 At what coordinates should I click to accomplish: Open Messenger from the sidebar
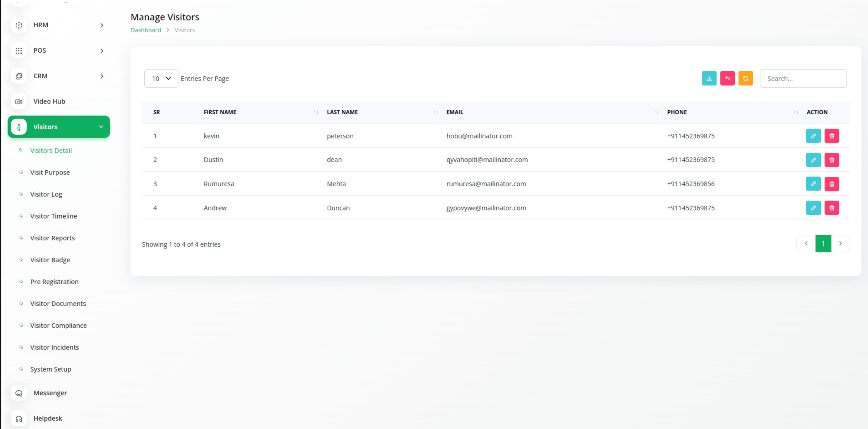tap(50, 393)
